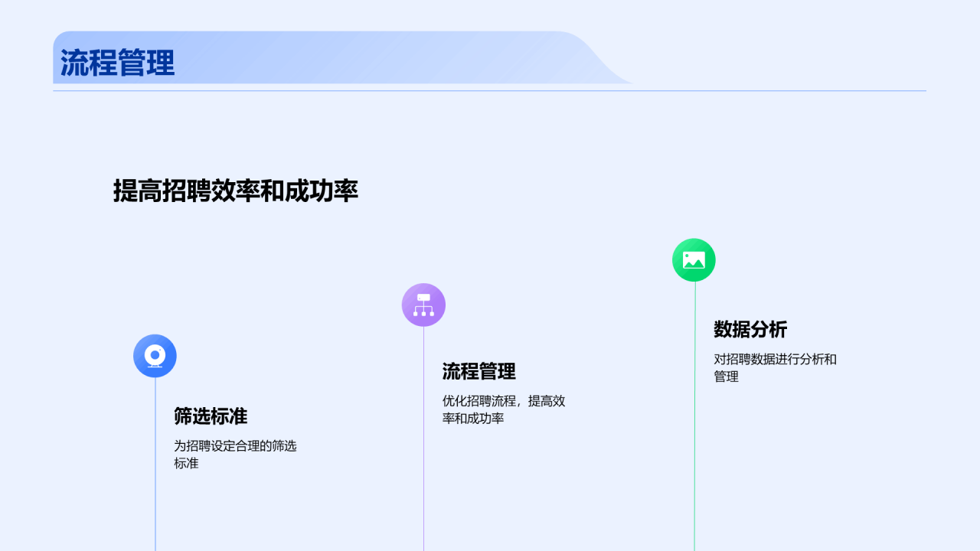The width and height of the screenshot is (980, 551).
Task: Select the heading 数据分析
Action: click(750, 330)
